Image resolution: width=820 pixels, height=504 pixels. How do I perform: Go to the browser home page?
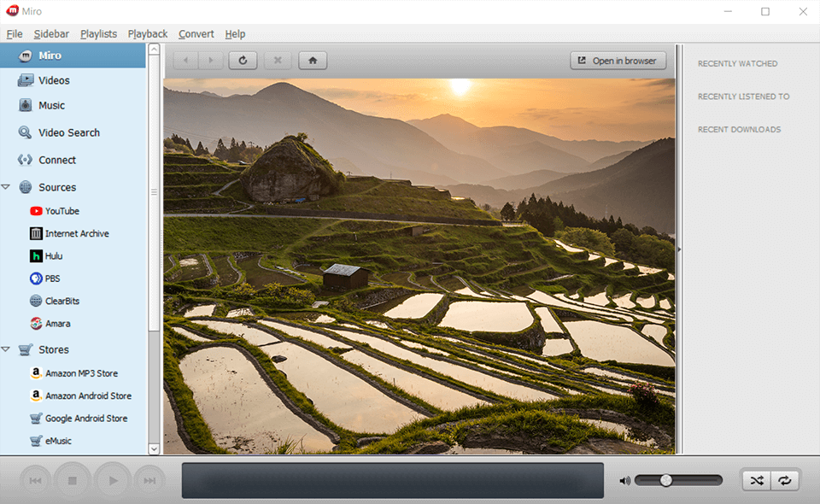[313, 60]
